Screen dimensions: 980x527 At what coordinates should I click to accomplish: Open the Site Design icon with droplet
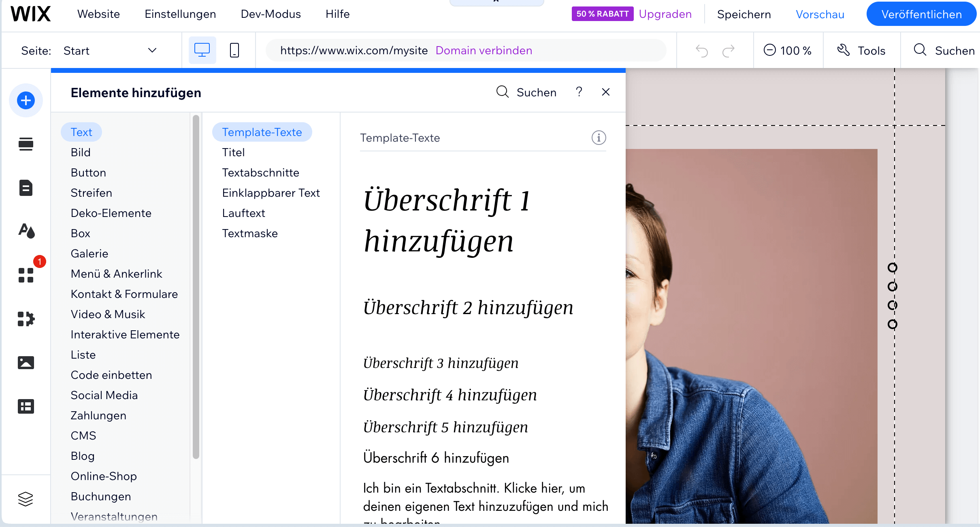coord(26,231)
